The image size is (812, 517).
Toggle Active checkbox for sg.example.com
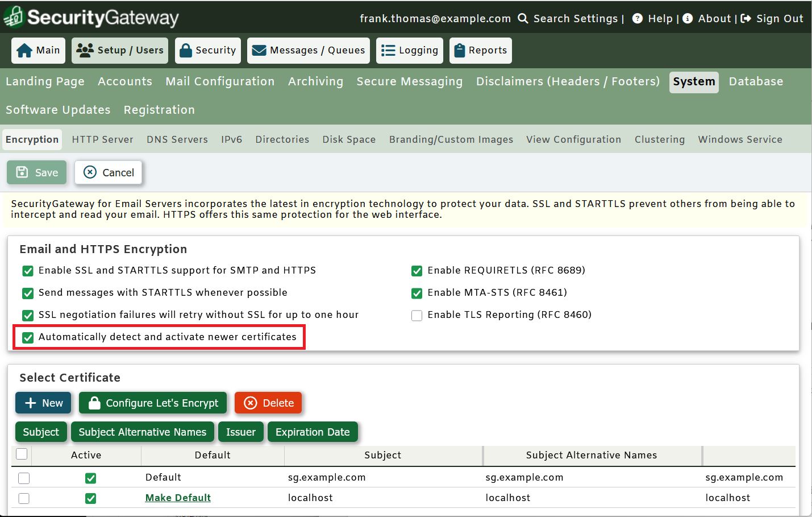click(x=90, y=478)
